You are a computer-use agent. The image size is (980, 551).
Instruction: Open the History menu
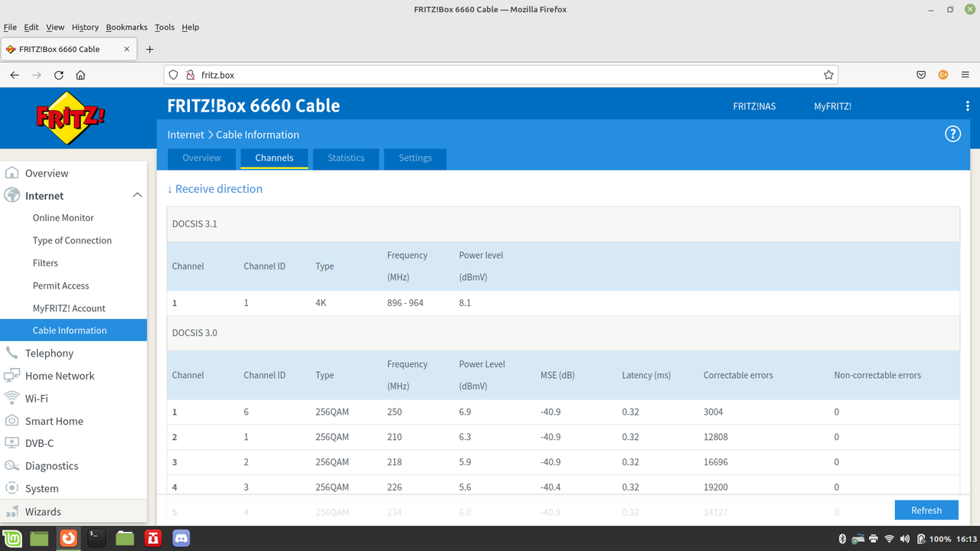point(85,27)
